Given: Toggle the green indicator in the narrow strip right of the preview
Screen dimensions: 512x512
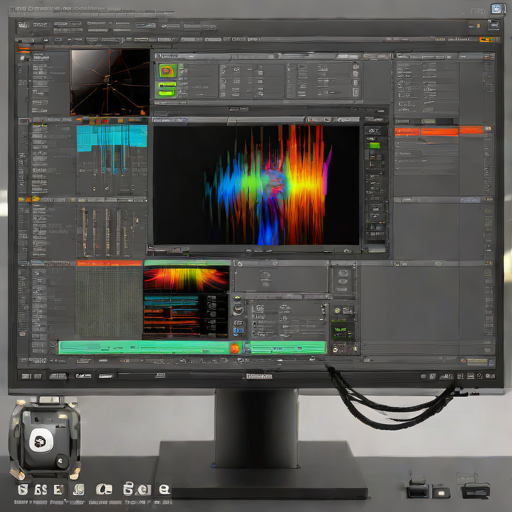Looking at the screenshot, I should 374,145.
